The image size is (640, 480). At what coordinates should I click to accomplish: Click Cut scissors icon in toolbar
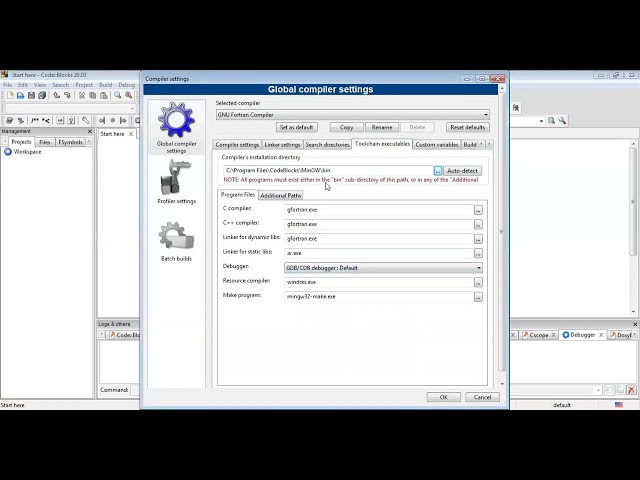click(82, 96)
